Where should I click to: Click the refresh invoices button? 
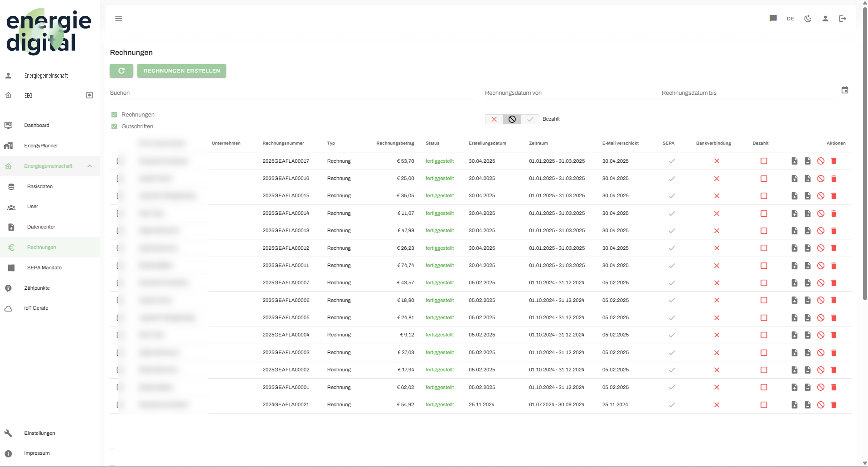click(x=121, y=71)
